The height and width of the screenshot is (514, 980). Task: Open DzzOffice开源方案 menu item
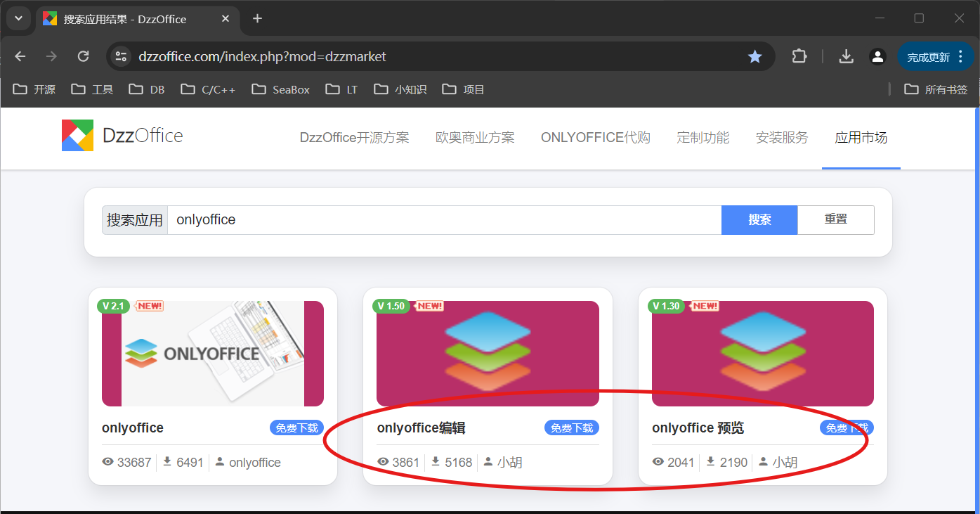(354, 138)
